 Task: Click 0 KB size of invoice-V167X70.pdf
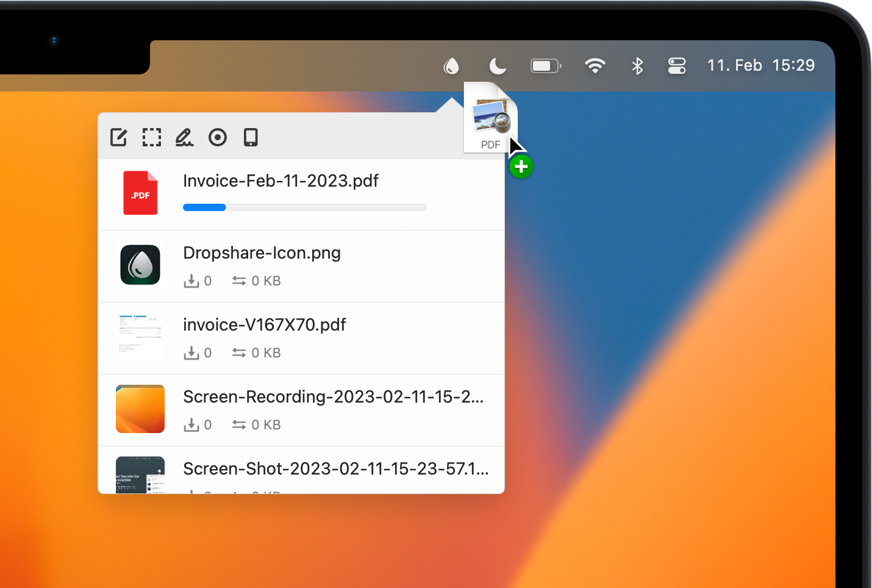coord(266,353)
